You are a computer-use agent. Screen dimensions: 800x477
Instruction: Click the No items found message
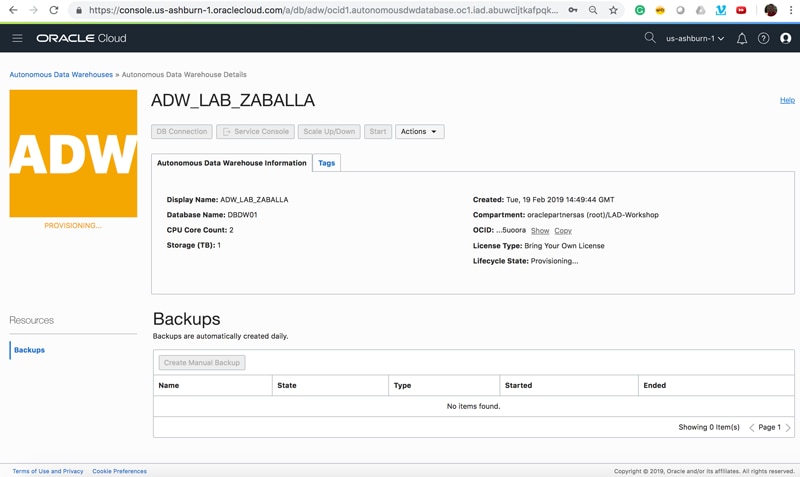[473, 406]
